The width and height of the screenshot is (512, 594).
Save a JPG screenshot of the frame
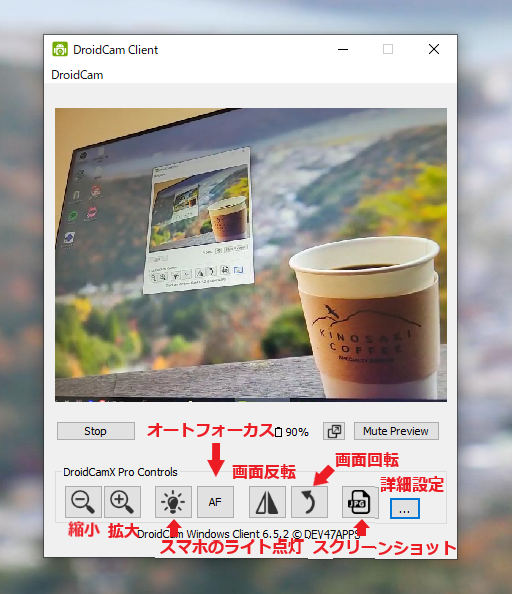pos(360,502)
